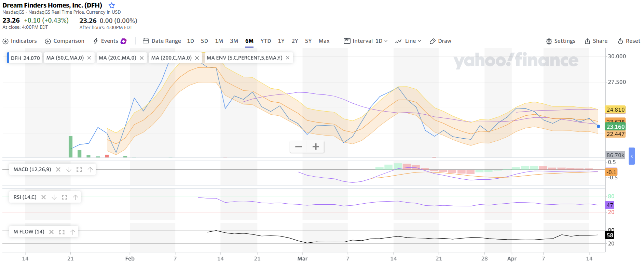Viewport: 644px width, 268px height.
Task: Add DFH to watchlist with star icon
Action: click(112, 5)
